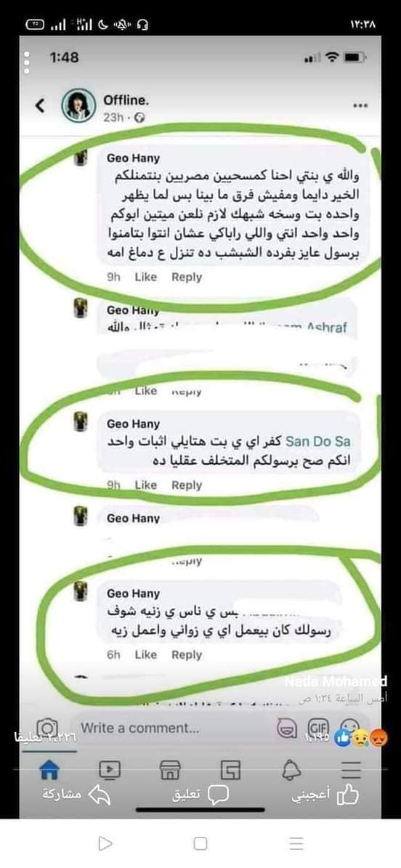Open the Watch video tab icon

coord(109,769)
